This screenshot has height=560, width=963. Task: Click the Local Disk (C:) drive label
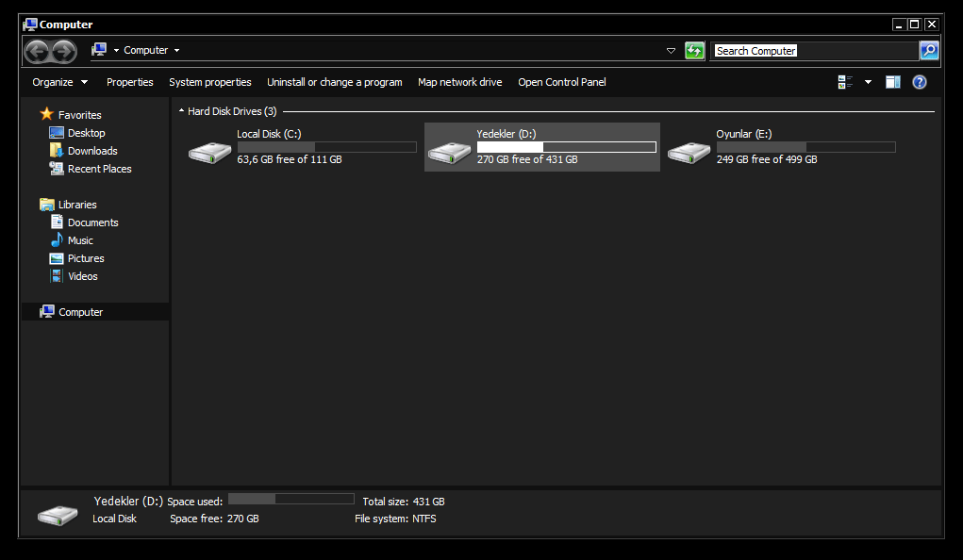point(269,134)
